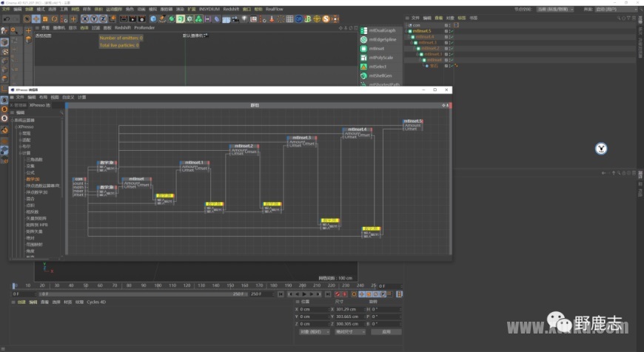Open the Redshift main menu

231,9
